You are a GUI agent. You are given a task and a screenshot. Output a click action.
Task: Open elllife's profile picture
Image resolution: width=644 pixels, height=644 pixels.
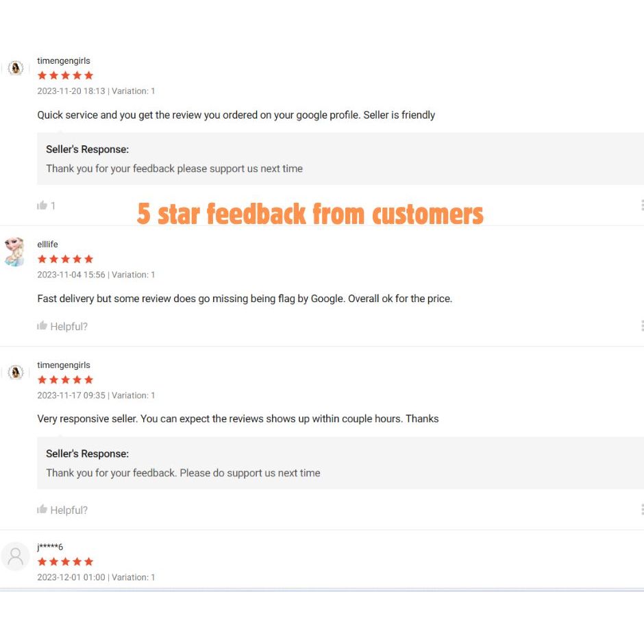click(x=14, y=251)
